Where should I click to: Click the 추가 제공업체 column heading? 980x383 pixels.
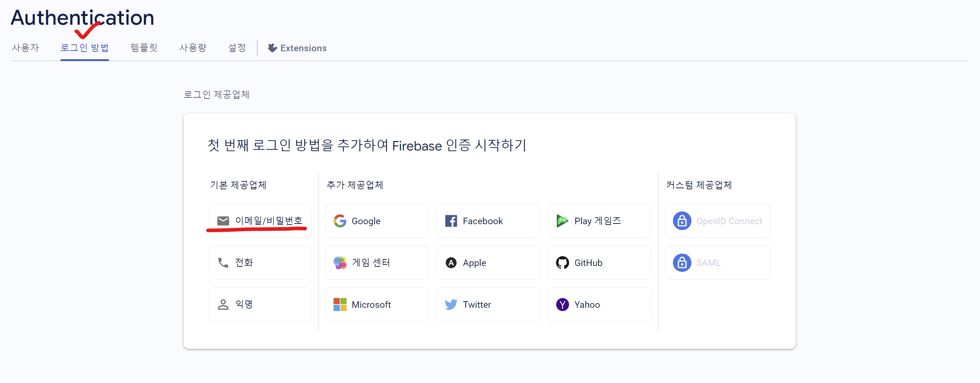point(355,185)
